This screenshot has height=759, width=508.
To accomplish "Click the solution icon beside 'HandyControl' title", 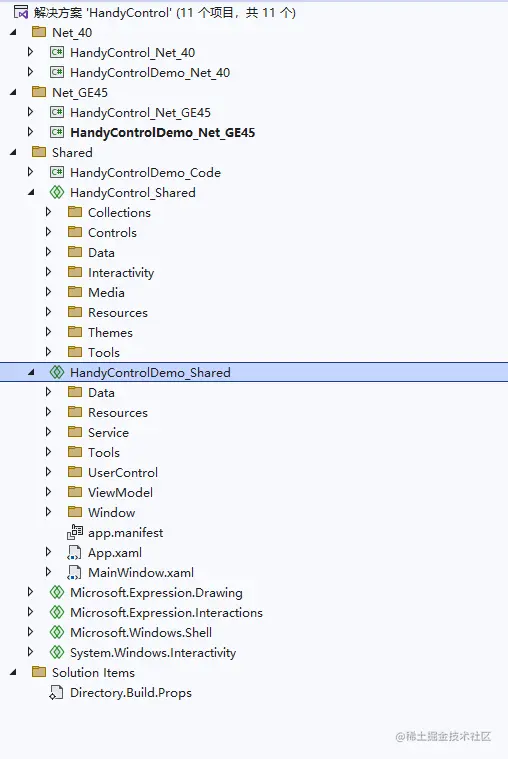I will [21, 12].
